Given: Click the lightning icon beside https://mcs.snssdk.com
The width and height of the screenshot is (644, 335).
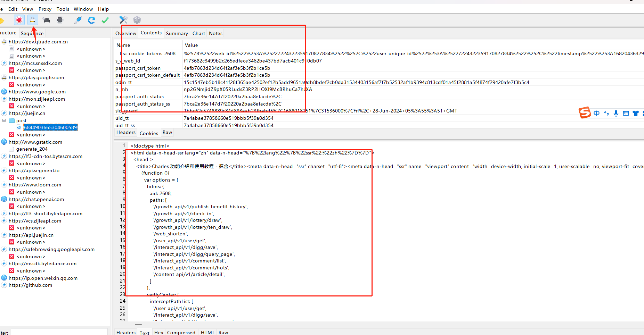Looking at the screenshot, I should [x=4, y=63].
